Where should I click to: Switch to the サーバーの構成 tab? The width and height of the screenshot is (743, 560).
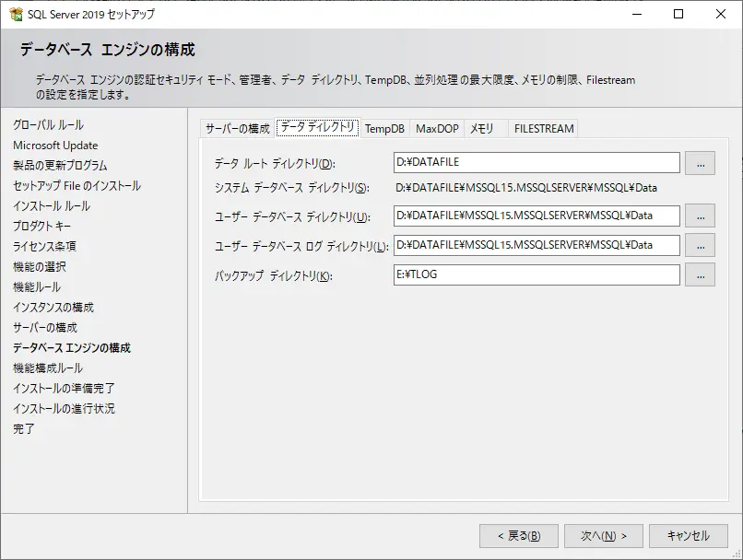pos(238,129)
